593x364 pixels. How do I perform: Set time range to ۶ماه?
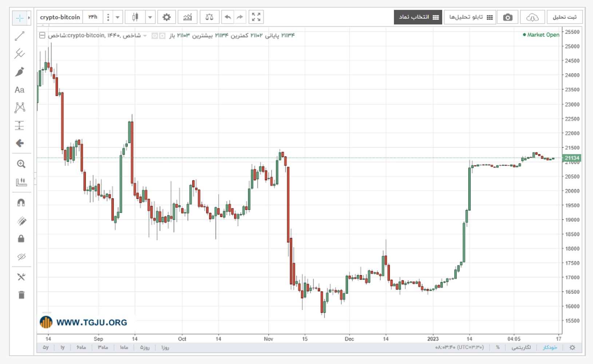coord(81,347)
